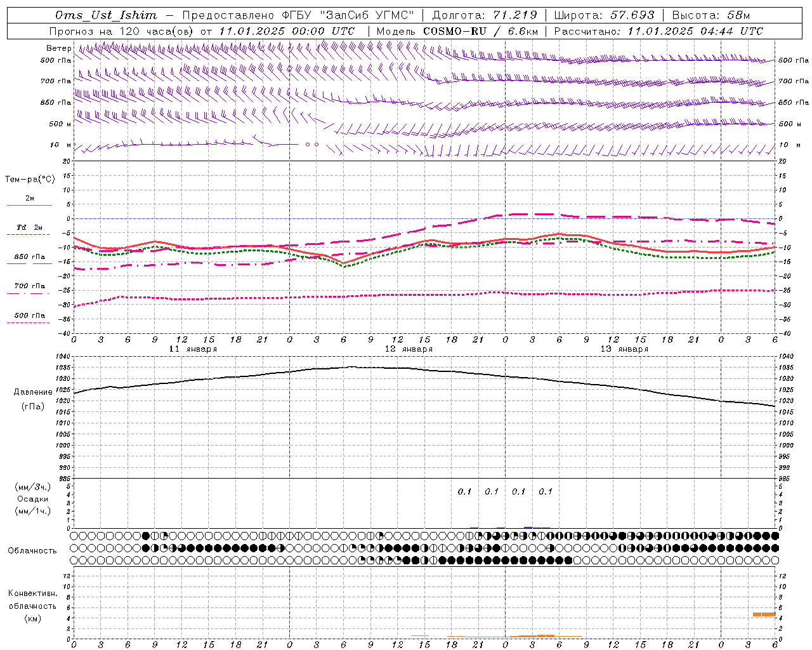Image resolution: width=812 pixels, height=650 pixels.
Task: Click the 11 января date label
Action: coord(193,349)
